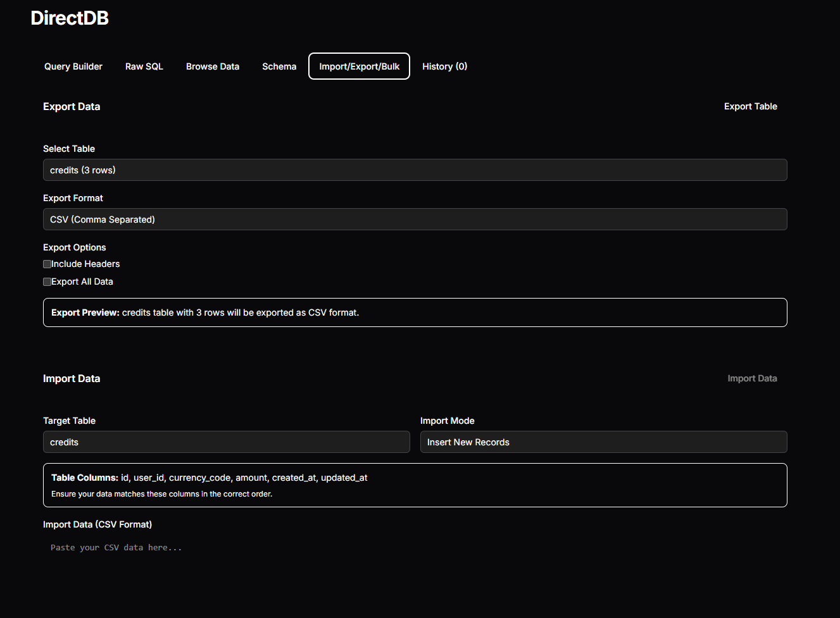
Task: Click the Export Preview message box
Action: [x=415, y=312]
